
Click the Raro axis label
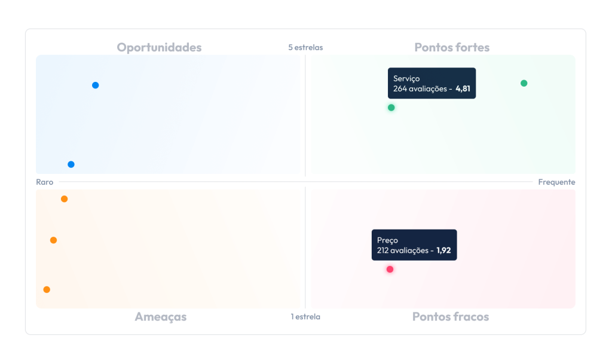44,182
